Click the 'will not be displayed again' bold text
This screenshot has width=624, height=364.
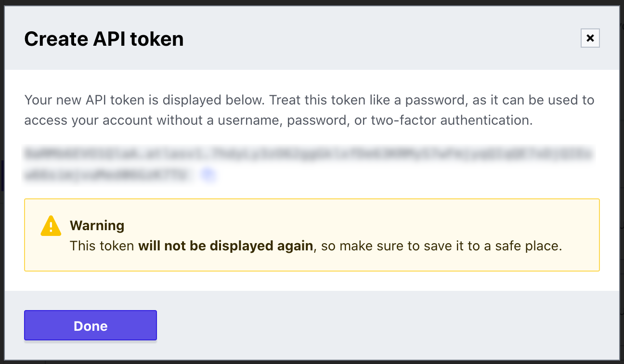[x=225, y=246]
